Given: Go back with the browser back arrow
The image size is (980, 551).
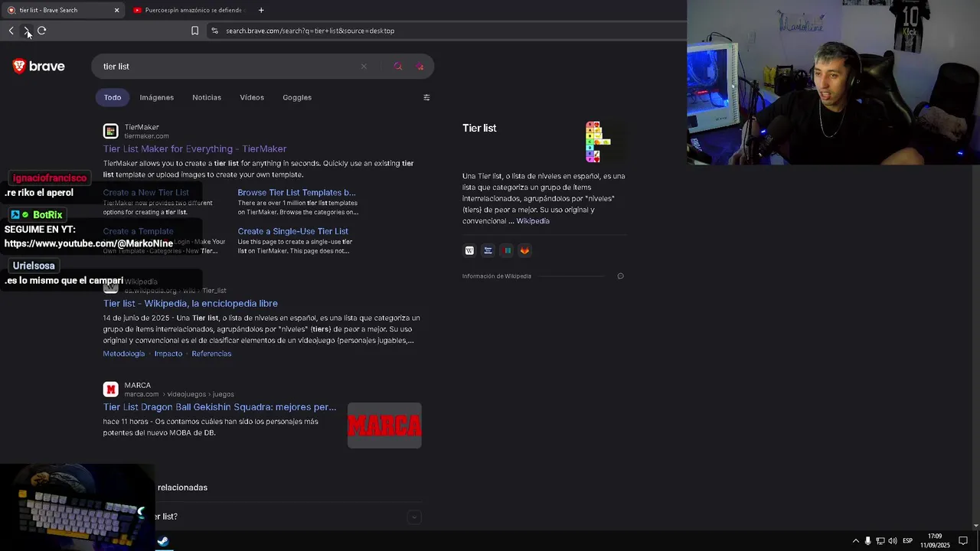Looking at the screenshot, I should point(11,31).
